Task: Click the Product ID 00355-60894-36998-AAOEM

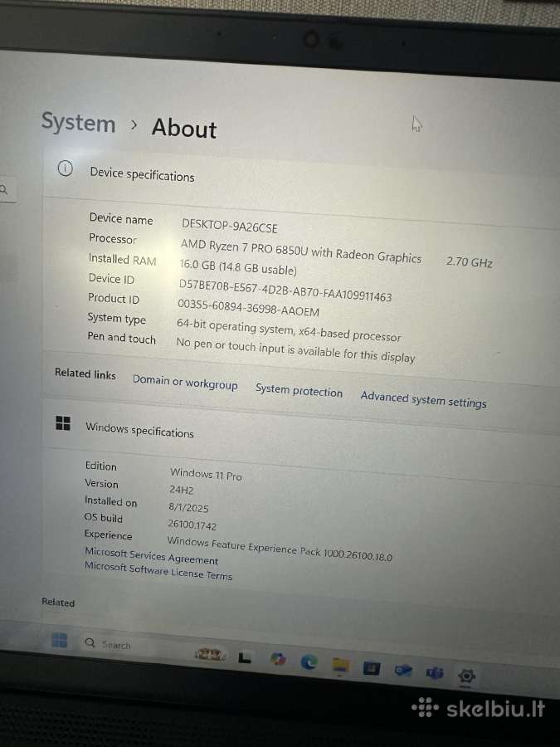Action: (x=248, y=307)
